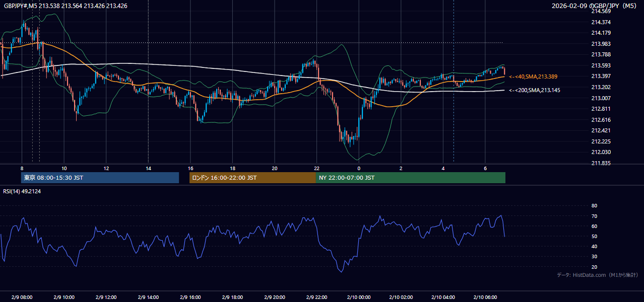Click the 212.811 price axis label
This screenshot has height=302, width=644.
coord(601,109)
